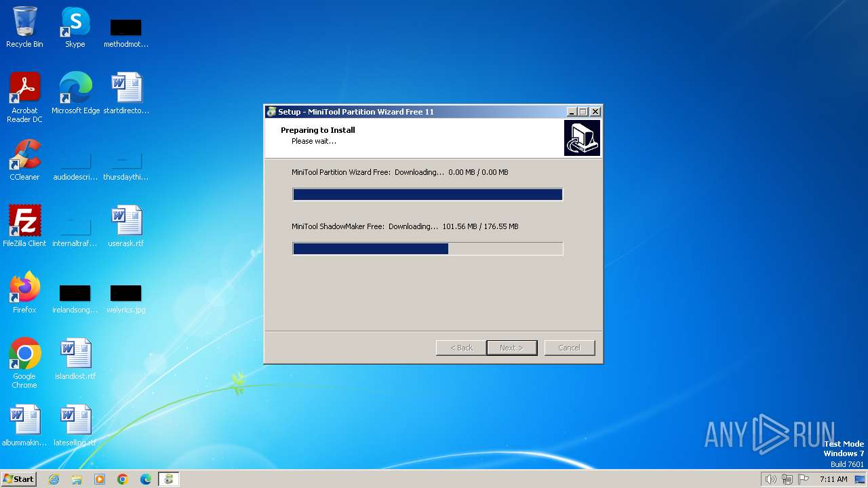Open the islandlost.rtf document
The width and height of the screenshot is (868, 488).
click(75, 359)
